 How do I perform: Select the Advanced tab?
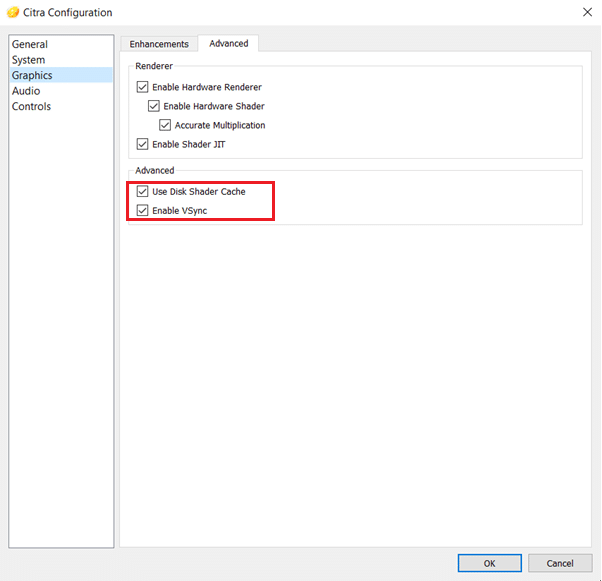click(x=228, y=44)
